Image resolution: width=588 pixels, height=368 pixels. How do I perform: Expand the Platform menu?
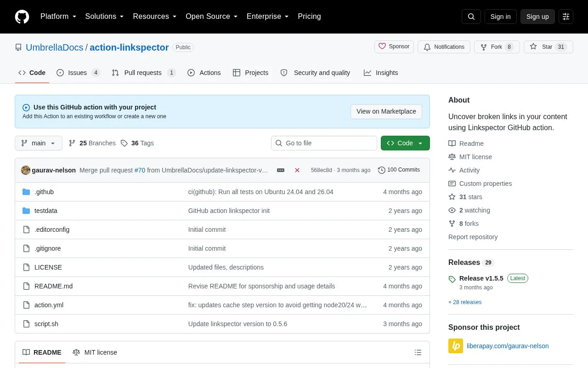[x=58, y=17]
